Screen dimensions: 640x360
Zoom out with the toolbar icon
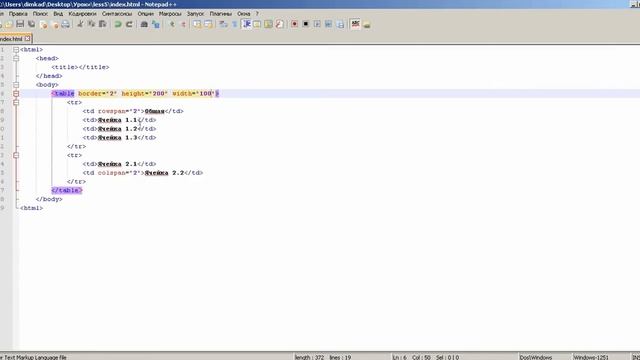pos(183,24)
